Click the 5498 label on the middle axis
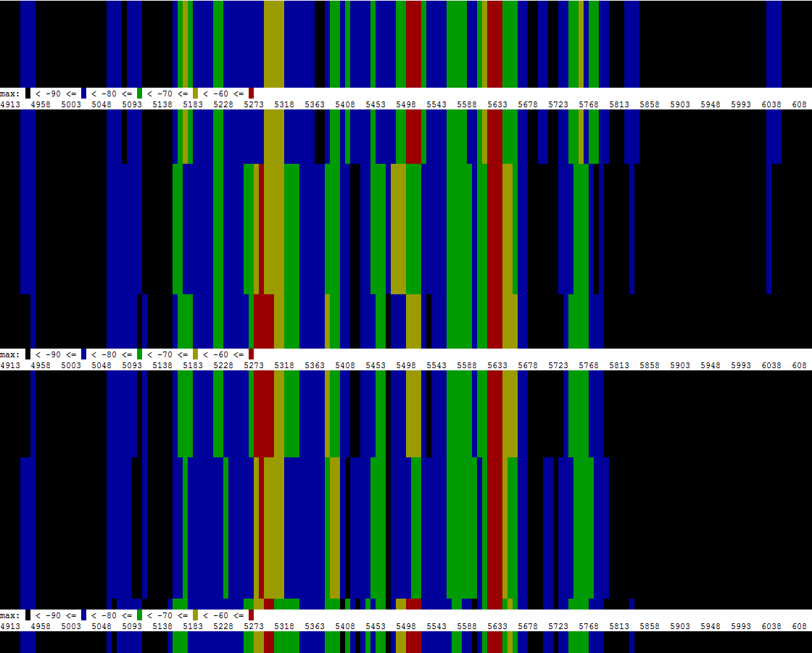 (x=406, y=366)
